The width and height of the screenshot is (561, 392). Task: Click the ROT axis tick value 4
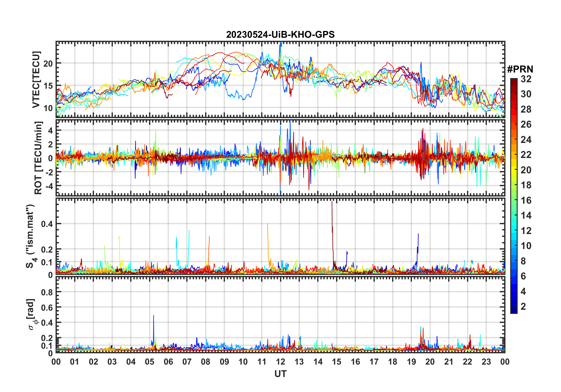(50, 130)
